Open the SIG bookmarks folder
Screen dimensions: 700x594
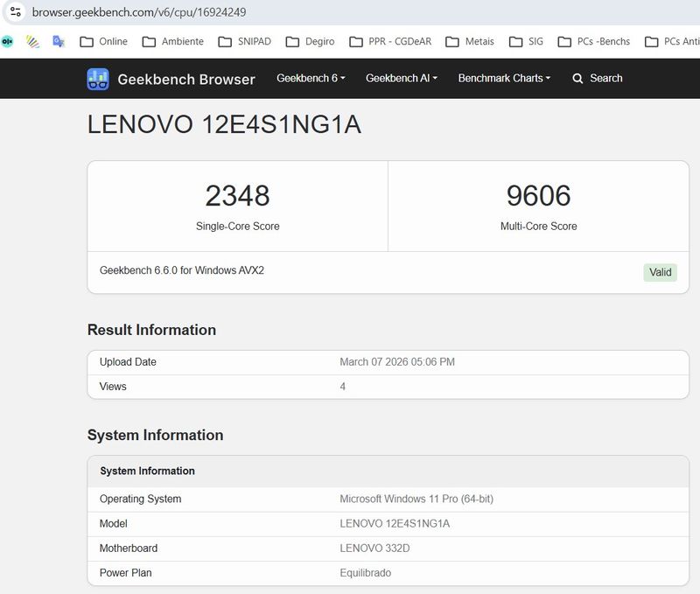[x=526, y=41]
